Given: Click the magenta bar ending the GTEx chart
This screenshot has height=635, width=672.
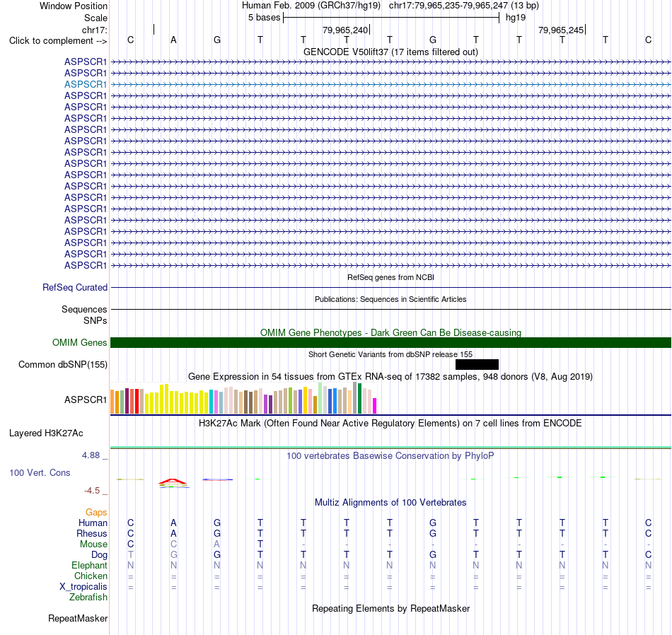Looking at the screenshot, I should tap(375, 406).
